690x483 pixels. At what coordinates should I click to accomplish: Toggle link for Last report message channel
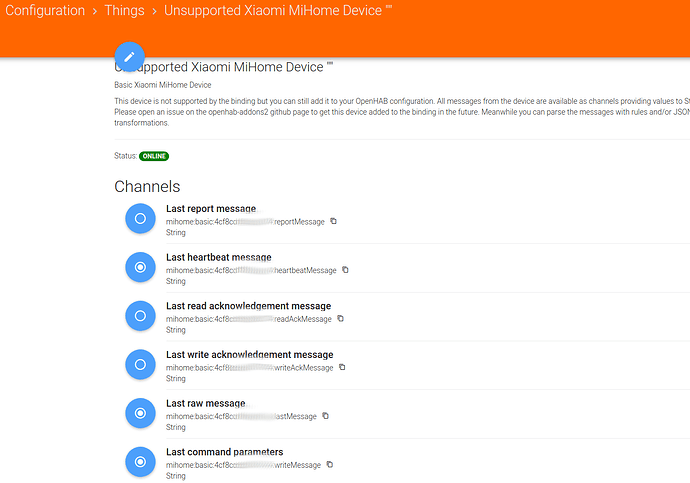[x=140, y=218]
